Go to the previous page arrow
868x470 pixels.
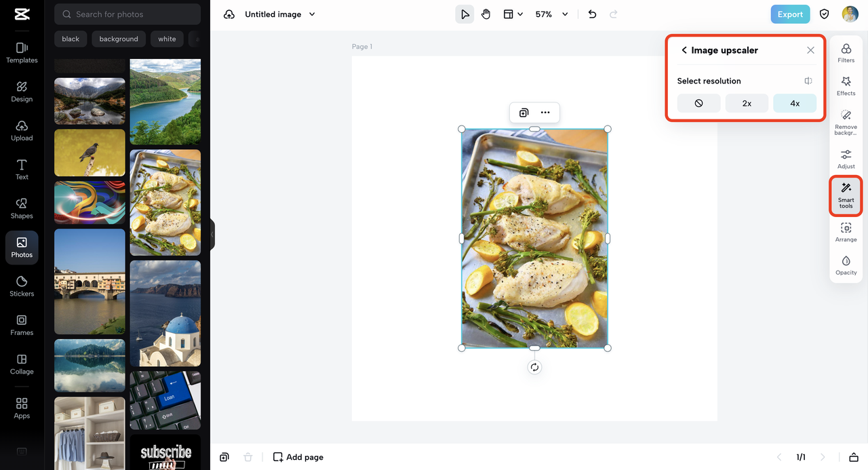(779, 457)
